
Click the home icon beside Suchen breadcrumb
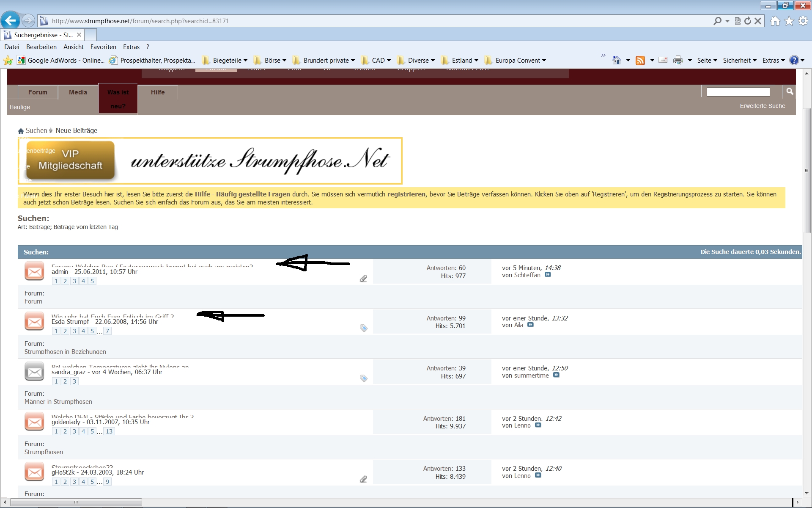(x=21, y=131)
